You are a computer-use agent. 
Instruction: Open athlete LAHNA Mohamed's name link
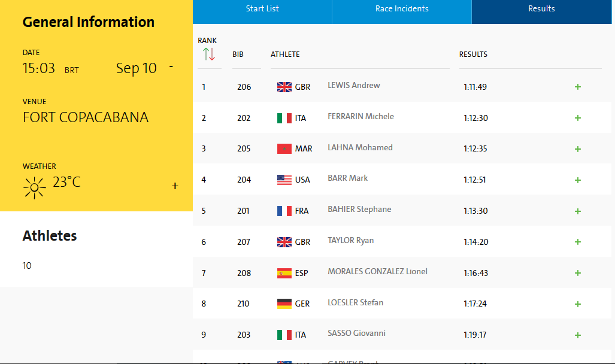tap(360, 147)
